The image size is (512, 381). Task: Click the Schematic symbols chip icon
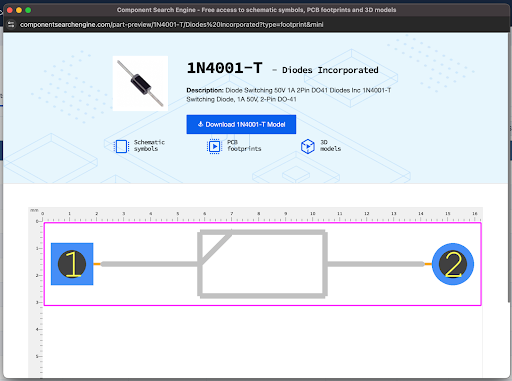(121, 146)
